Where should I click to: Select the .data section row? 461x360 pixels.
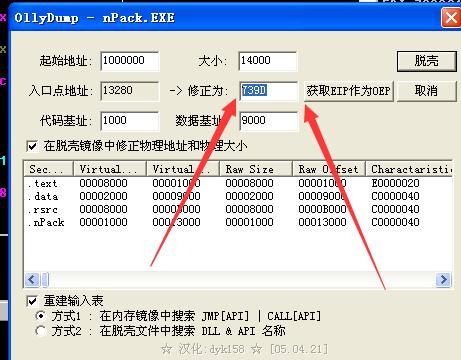click(238, 196)
